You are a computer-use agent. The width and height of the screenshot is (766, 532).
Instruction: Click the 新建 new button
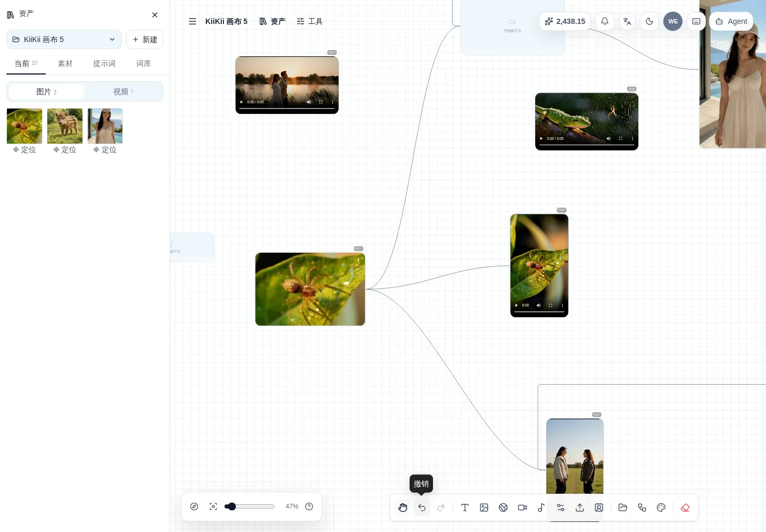pos(145,39)
